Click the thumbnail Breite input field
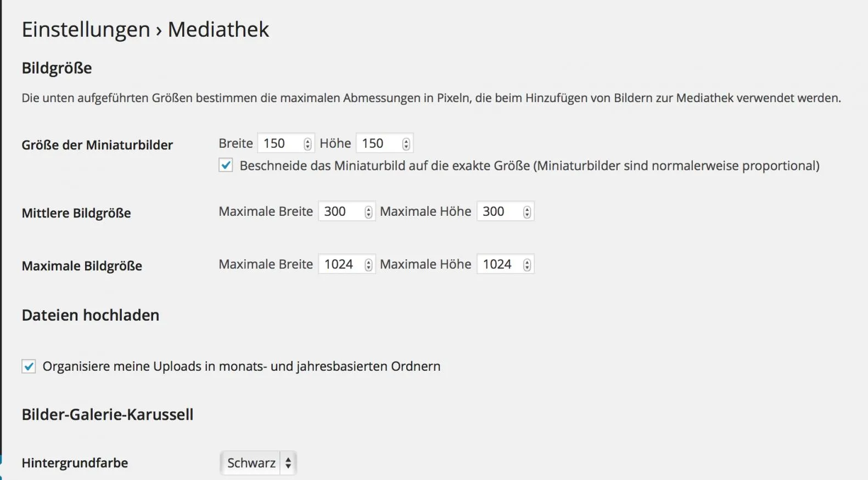 point(285,143)
